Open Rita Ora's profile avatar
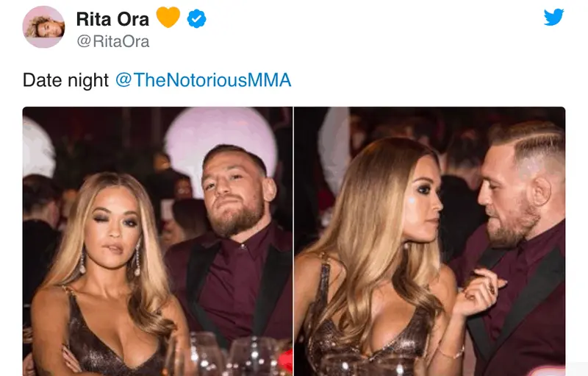The width and height of the screenshot is (588, 376). (x=44, y=27)
